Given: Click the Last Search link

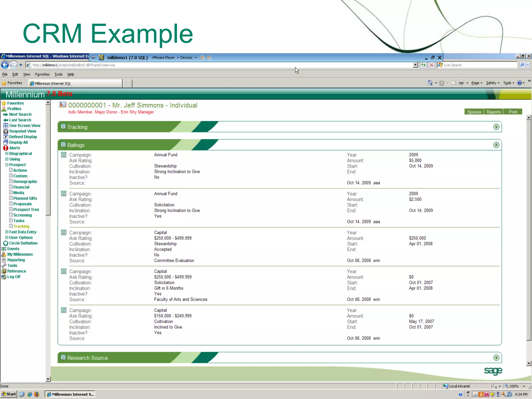Looking at the screenshot, I should click(20, 120).
